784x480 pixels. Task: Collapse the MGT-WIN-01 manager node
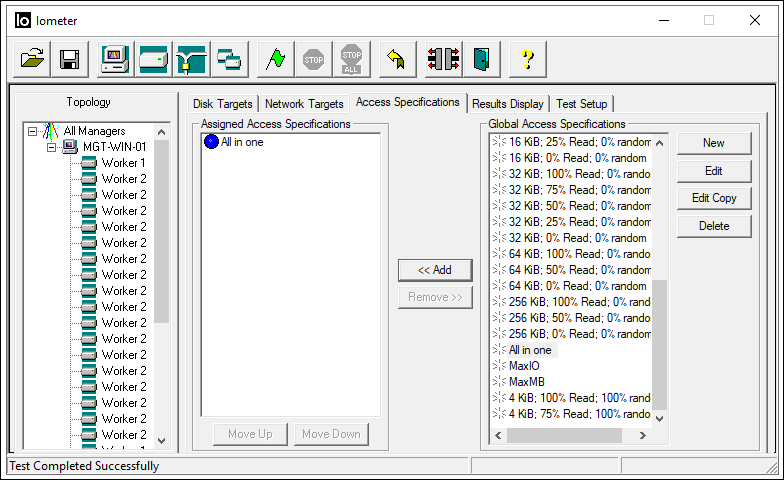tap(50, 147)
